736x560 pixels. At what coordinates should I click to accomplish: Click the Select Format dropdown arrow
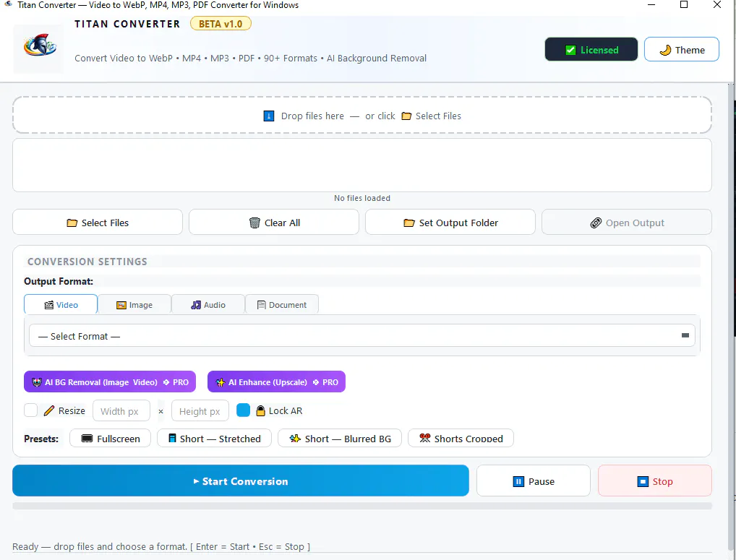coord(685,335)
